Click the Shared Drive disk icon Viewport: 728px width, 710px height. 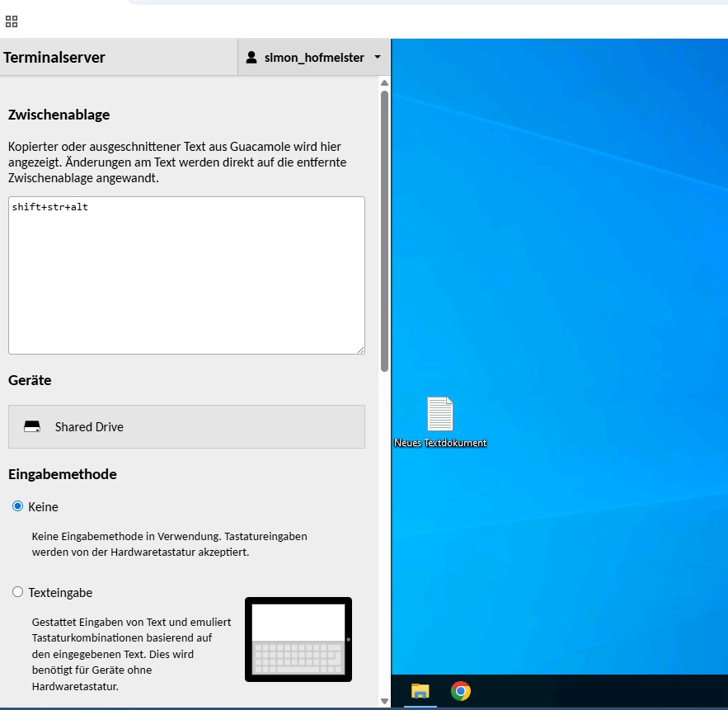31,426
